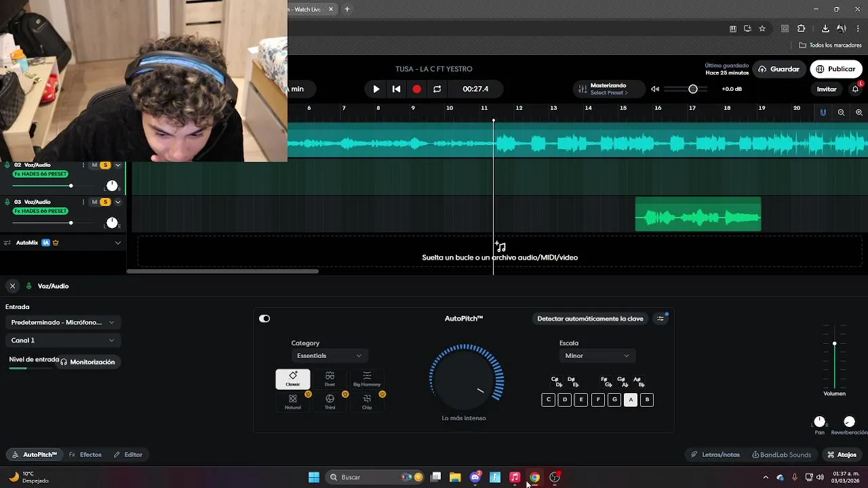
Task: Publish the project with Publicar
Action: (x=836, y=69)
